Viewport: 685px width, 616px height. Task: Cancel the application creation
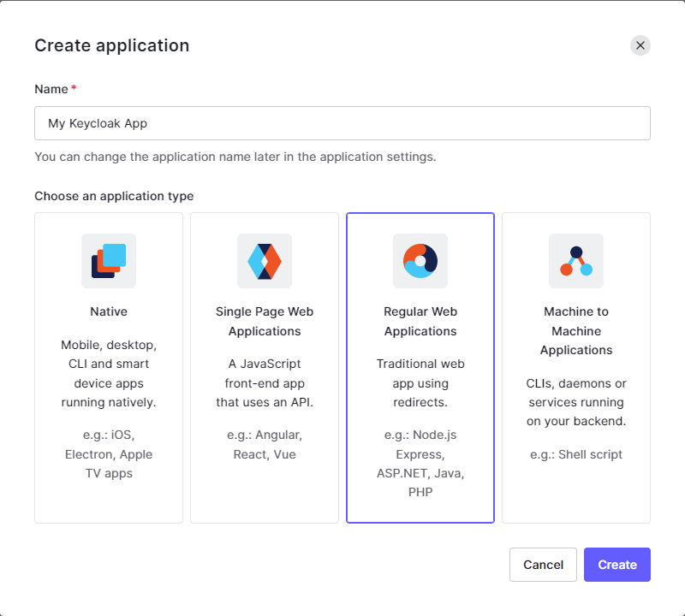click(x=543, y=565)
